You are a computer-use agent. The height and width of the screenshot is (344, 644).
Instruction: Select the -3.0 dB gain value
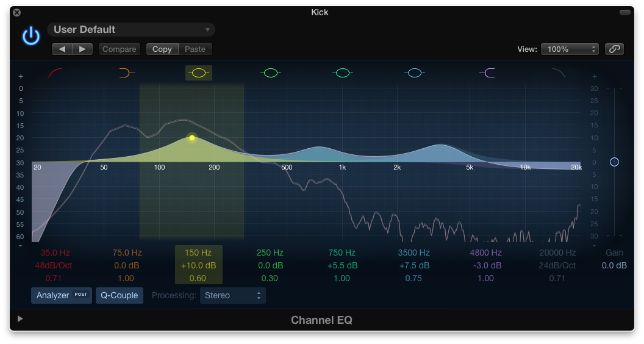[487, 265]
